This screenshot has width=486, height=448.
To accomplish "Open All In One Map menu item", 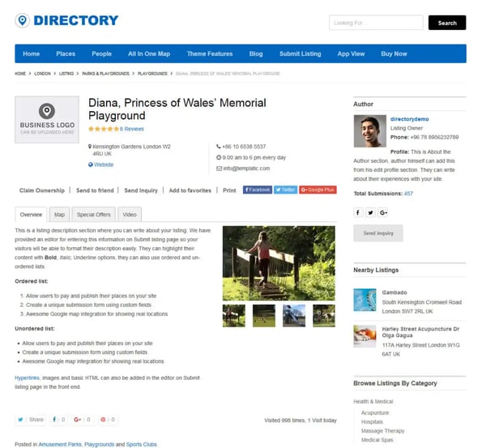I will [x=149, y=53].
